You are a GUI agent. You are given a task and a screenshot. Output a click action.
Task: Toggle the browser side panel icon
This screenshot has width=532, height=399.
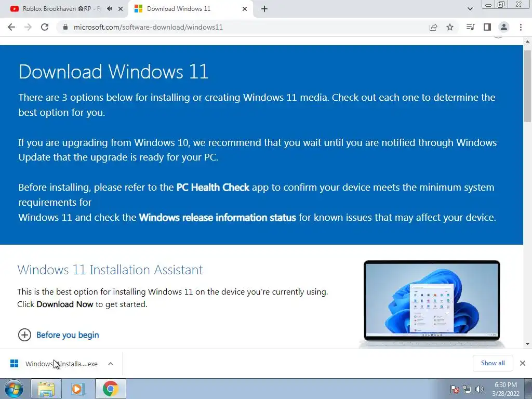pyautogui.click(x=487, y=27)
